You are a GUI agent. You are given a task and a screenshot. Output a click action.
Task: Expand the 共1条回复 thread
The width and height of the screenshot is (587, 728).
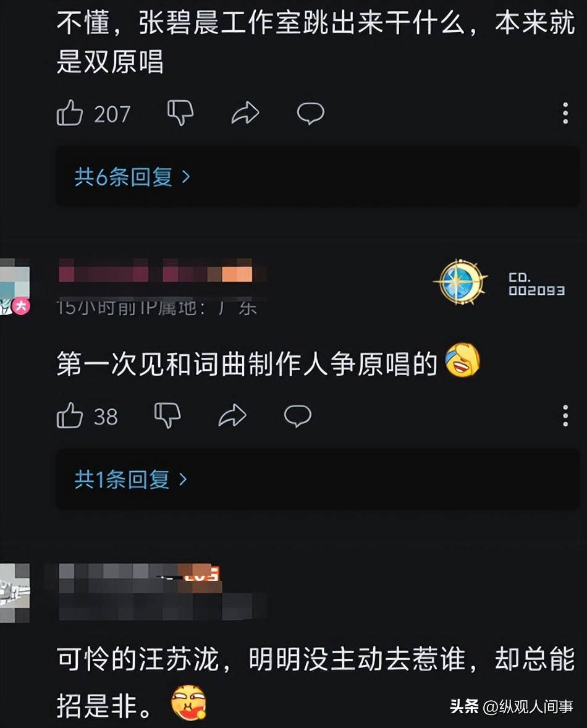[318, 479]
